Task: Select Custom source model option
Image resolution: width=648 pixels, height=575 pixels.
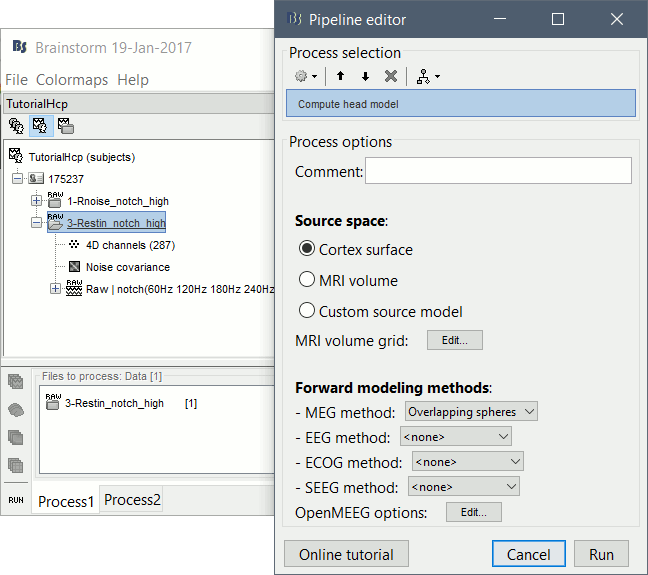Action: [x=307, y=311]
